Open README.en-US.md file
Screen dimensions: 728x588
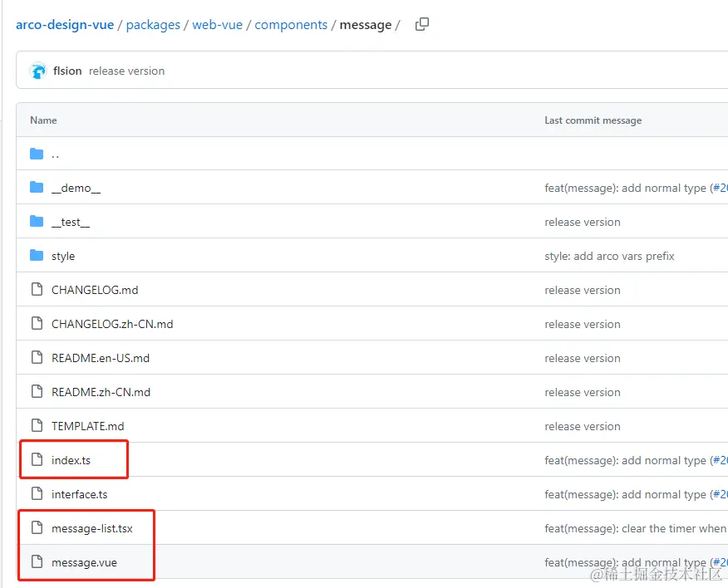coord(101,358)
